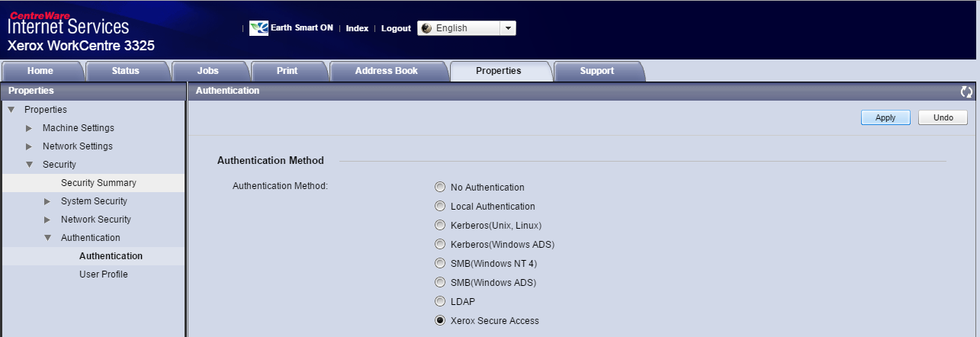Expand the System Security node
The width and height of the screenshot is (980, 337).
(x=47, y=201)
